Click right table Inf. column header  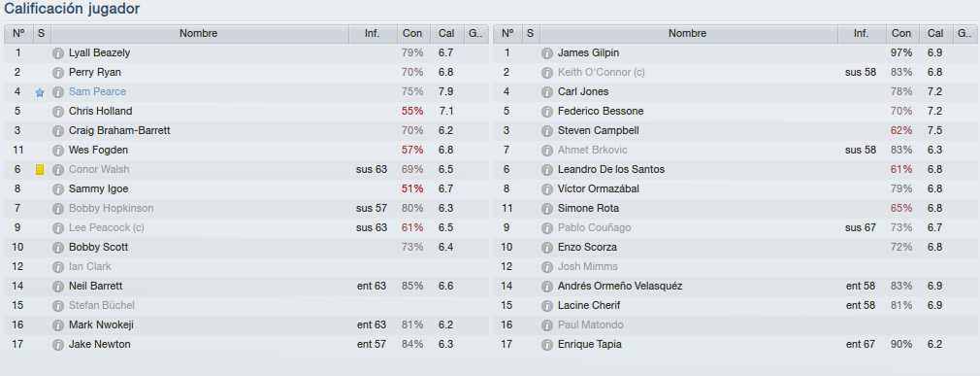(862, 34)
